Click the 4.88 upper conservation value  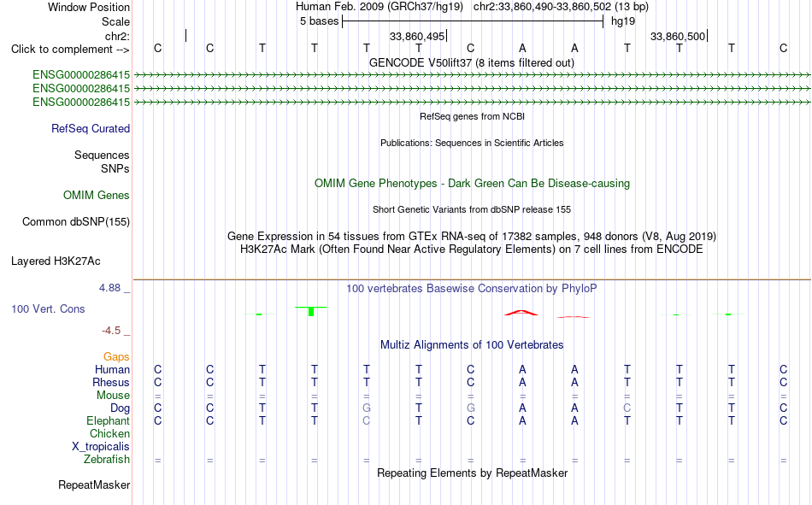click(x=109, y=288)
